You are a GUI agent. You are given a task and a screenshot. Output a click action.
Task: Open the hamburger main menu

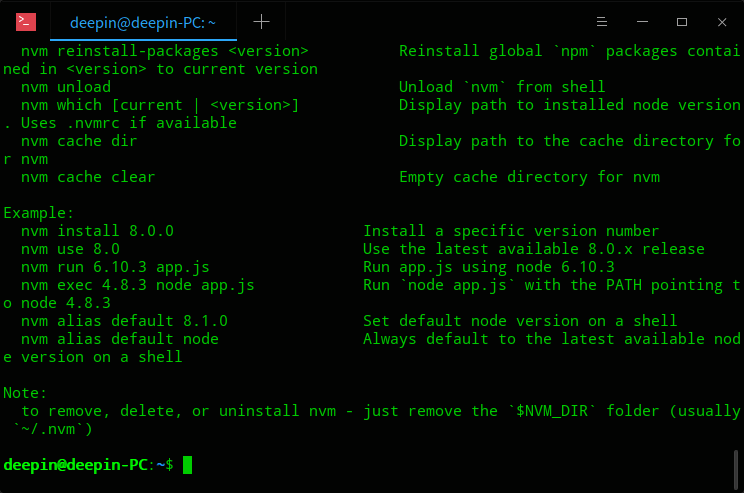[x=602, y=21]
